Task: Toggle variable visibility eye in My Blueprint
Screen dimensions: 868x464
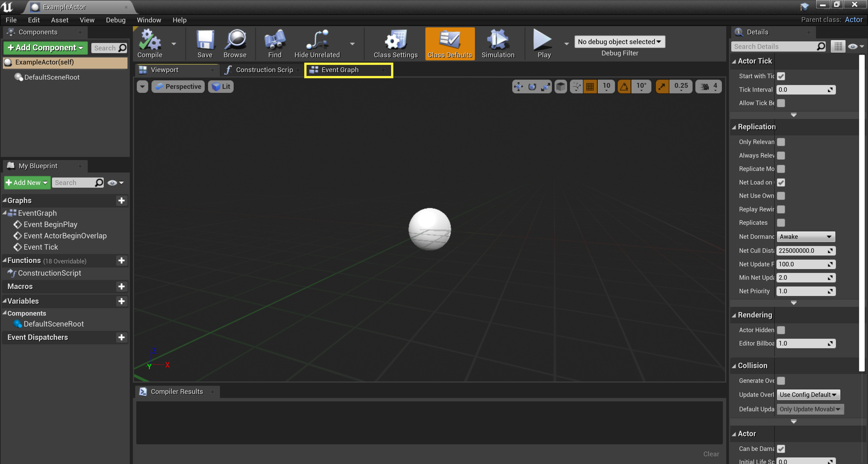Action: 112,182
